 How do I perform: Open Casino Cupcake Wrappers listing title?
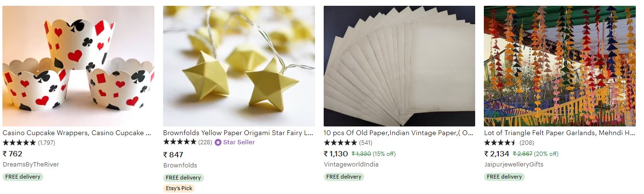tap(77, 133)
